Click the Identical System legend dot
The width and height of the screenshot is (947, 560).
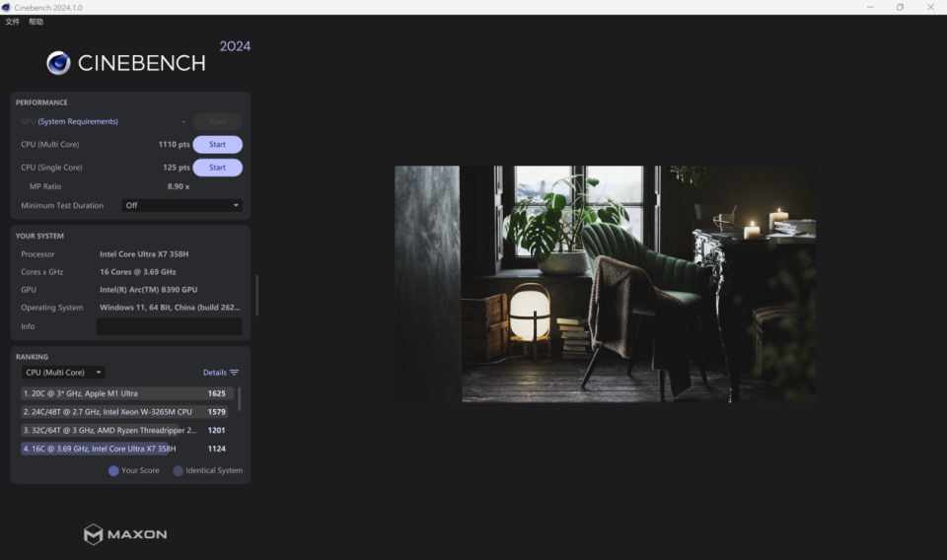click(179, 470)
